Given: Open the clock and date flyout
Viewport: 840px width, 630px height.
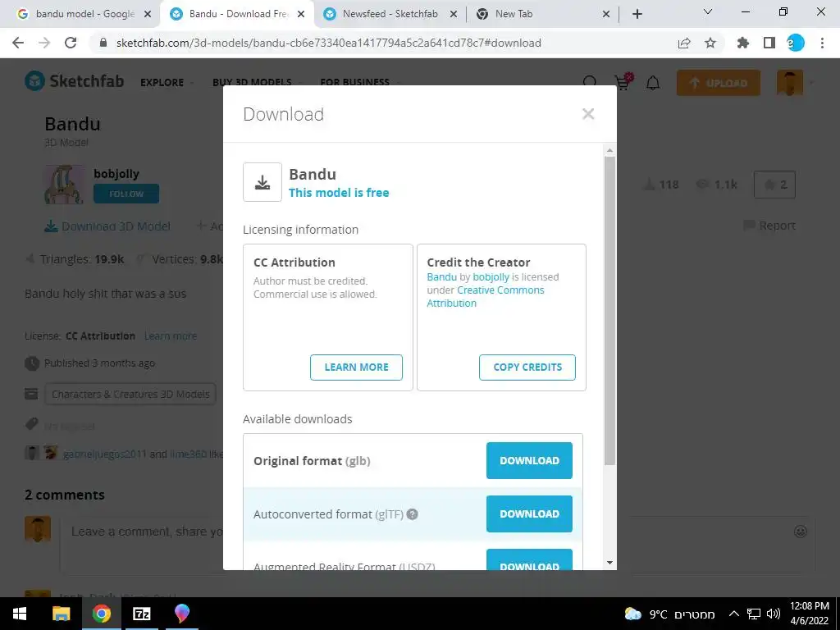Looking at the screenshot, I should (x=810, y=614).
